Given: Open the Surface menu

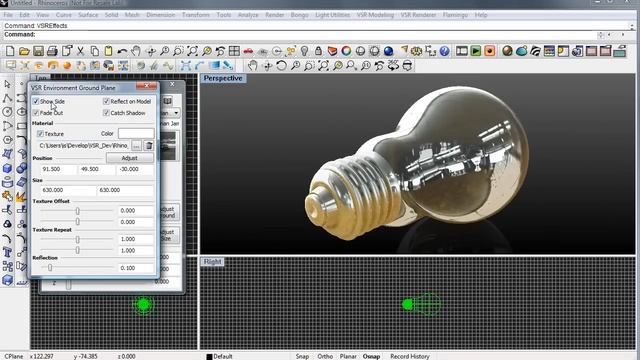Looking at the screenshot, I should click(88, 15).
